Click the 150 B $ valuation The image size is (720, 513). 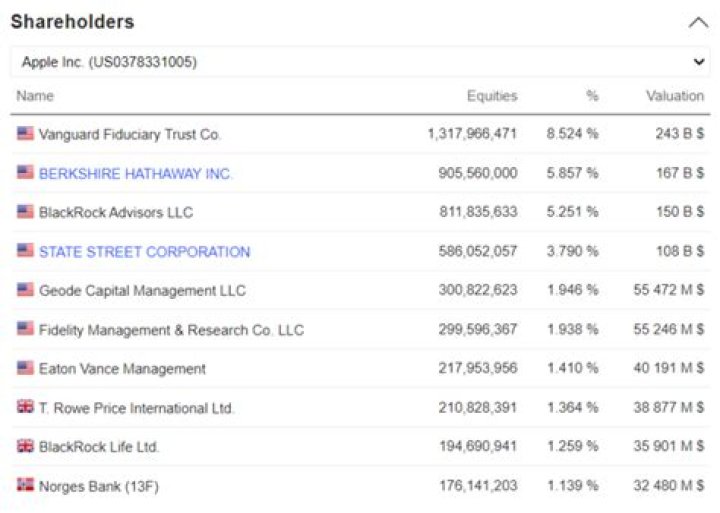(x=680, y=212)
